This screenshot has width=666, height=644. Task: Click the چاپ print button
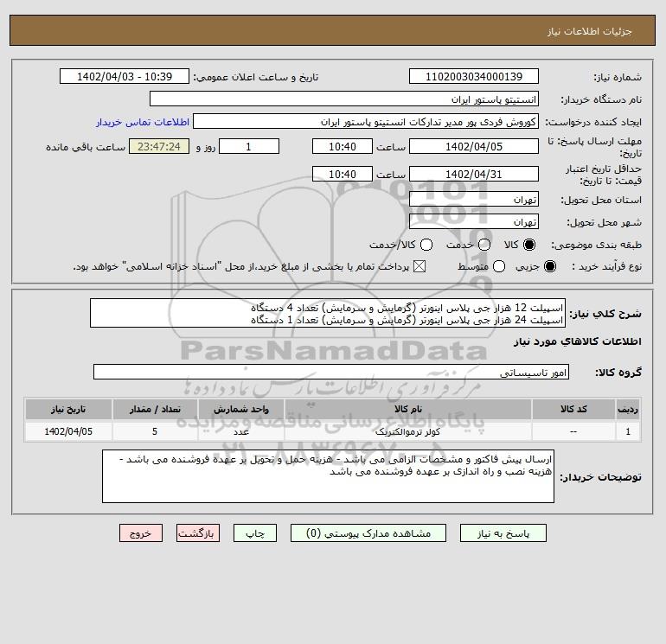click(255, 533)
